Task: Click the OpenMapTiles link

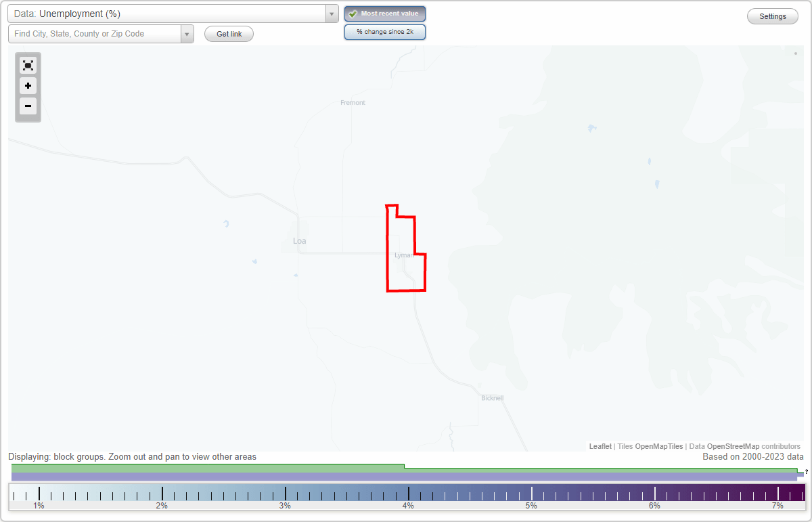Action: pos(658,445)
